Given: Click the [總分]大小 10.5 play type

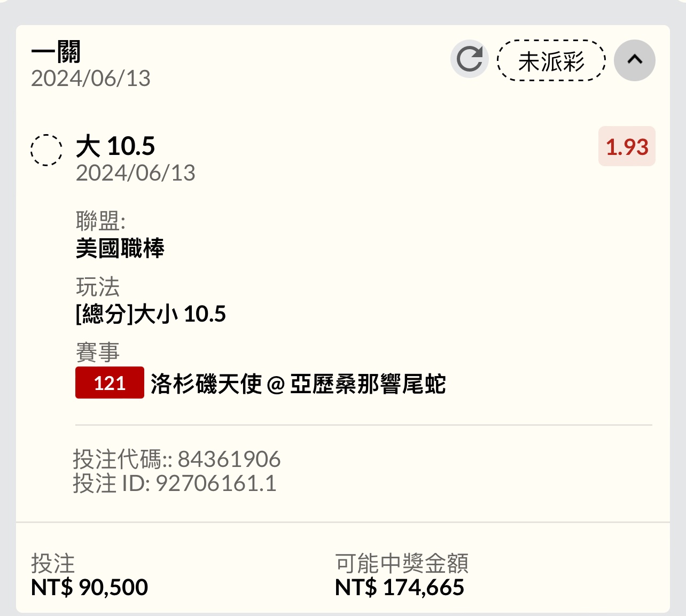Looking at the screenshot, I should click(151, 314).
